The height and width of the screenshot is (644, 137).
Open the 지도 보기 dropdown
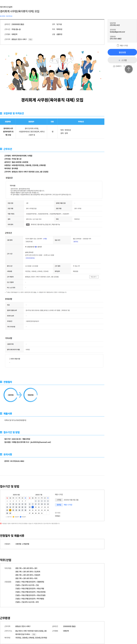[94, 277]
